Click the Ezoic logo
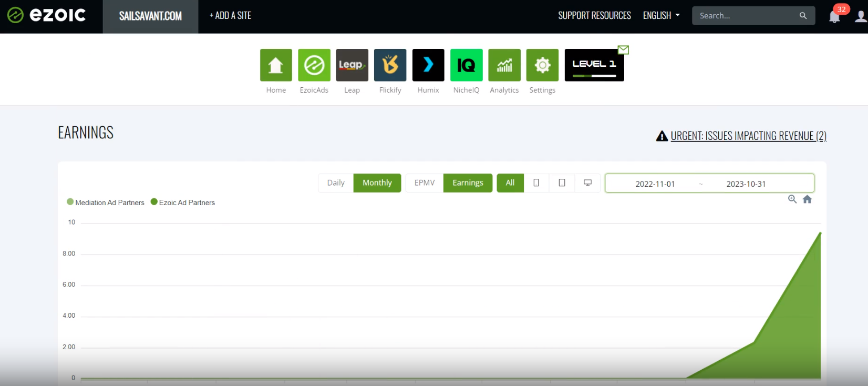The image size is (868, 386). (46, 15)
